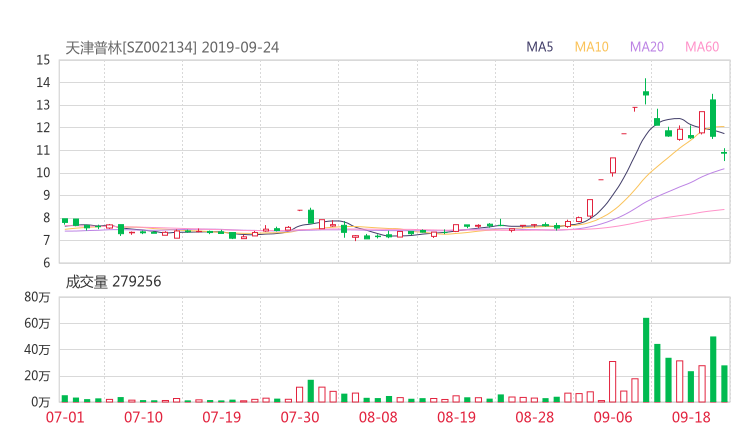The width and height of the screenshot is (740, 440).
Task: Click chart title 天津普林[SZ002134] 2019-09-24
Action: click(172, 48)
